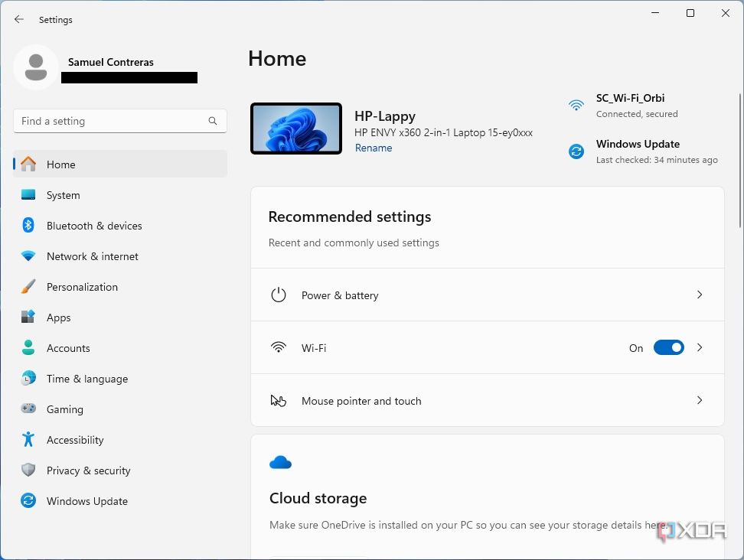Open the Mouse pointer and touch row
The image size is (744, 560).
coord(487,400)
